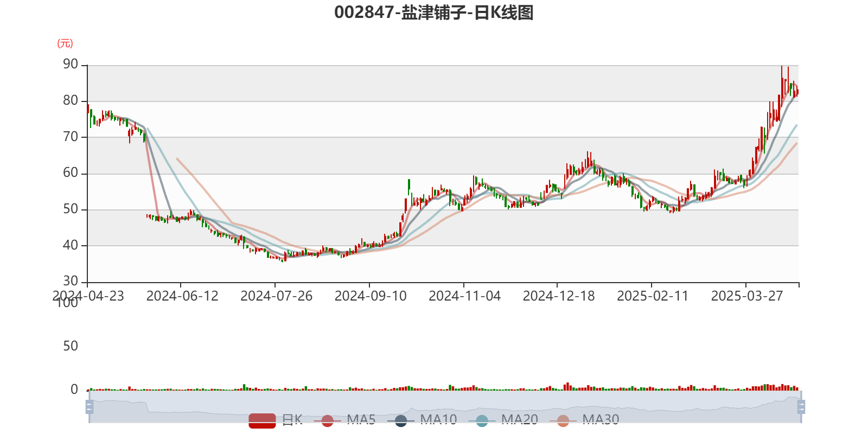The width and height of the screenshot is (868, 434).
Task: Click the chart title 002847-盐津铺子-日K线图
Action: pos(434,12)
